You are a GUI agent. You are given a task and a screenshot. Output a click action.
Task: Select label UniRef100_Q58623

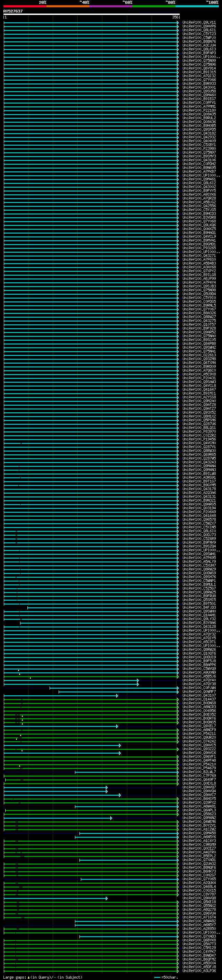[x=199, y=814]
